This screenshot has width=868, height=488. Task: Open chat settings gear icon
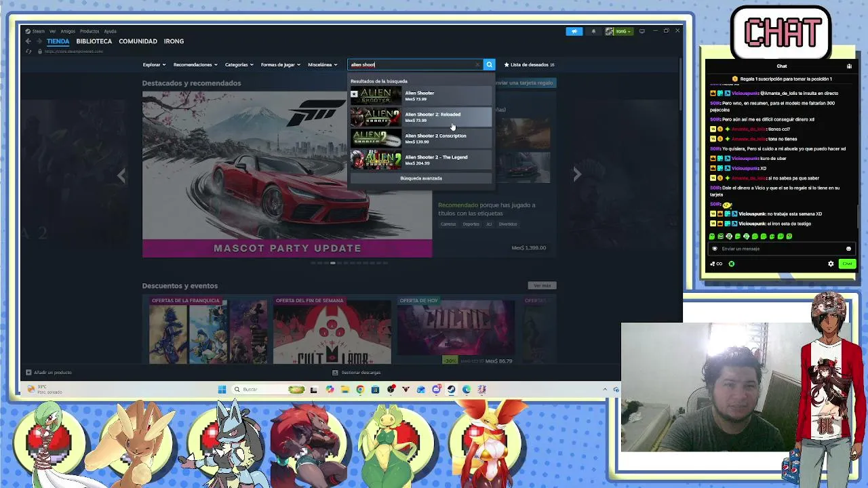(x=831, y=264)
